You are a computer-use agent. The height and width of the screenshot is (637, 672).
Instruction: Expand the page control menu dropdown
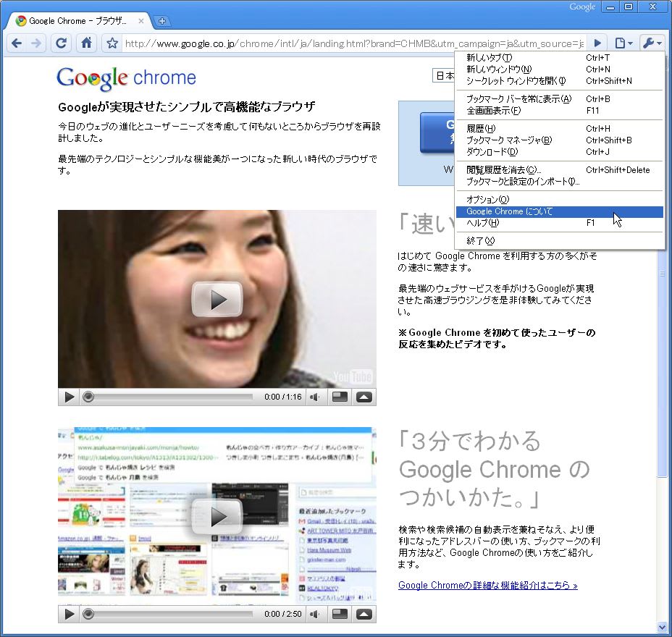pyautogui.click(x=623, y=43)
